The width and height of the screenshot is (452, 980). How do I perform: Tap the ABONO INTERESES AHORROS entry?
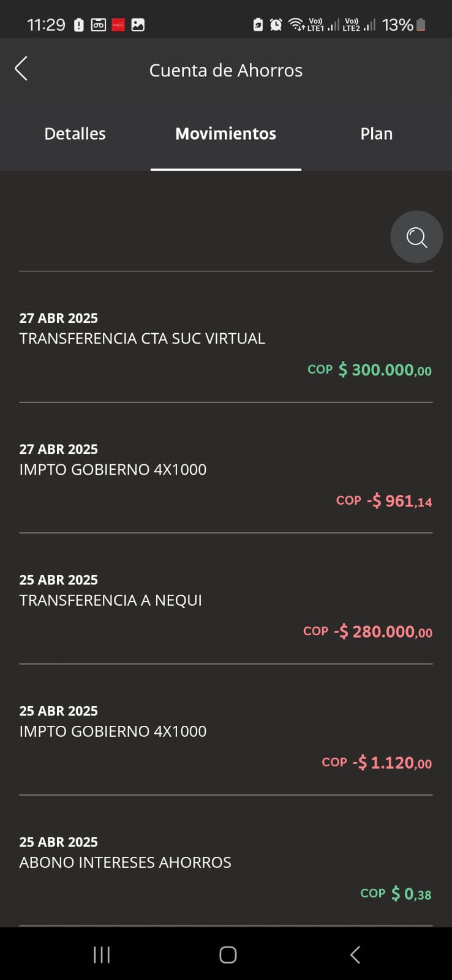point(125,862)
